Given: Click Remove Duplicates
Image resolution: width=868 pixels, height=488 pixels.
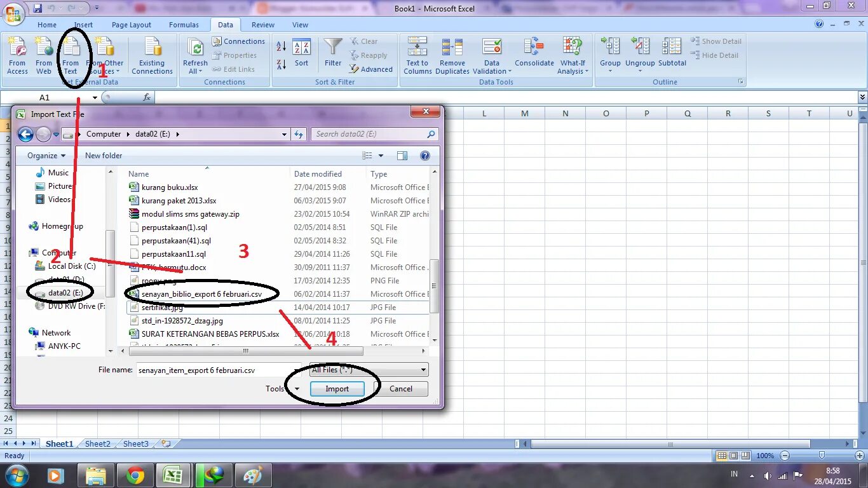Looking at the screenshot, I should pos(452,56).
